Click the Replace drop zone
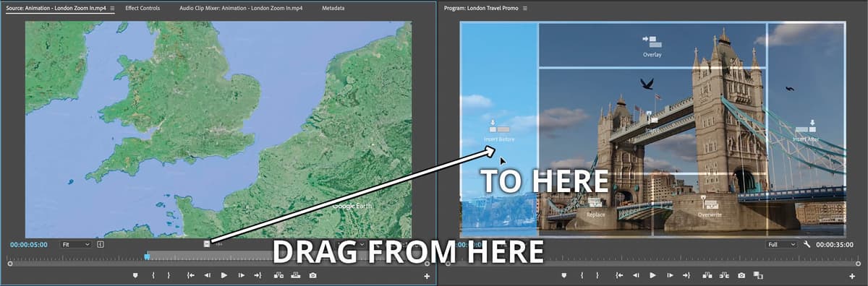The image size is (868, 286). point(595,206)
